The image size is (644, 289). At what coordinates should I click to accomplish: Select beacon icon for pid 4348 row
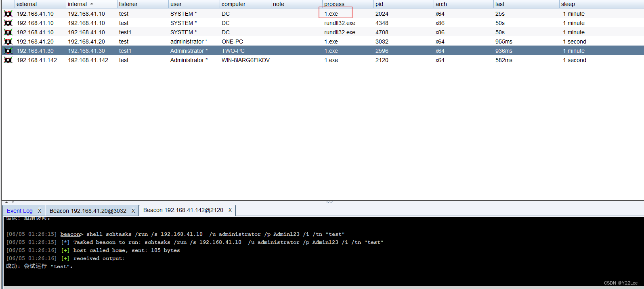8,23
